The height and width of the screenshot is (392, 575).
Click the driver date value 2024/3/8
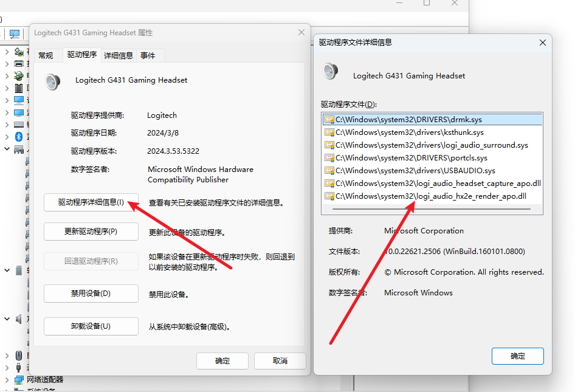(x=163, y=132)
